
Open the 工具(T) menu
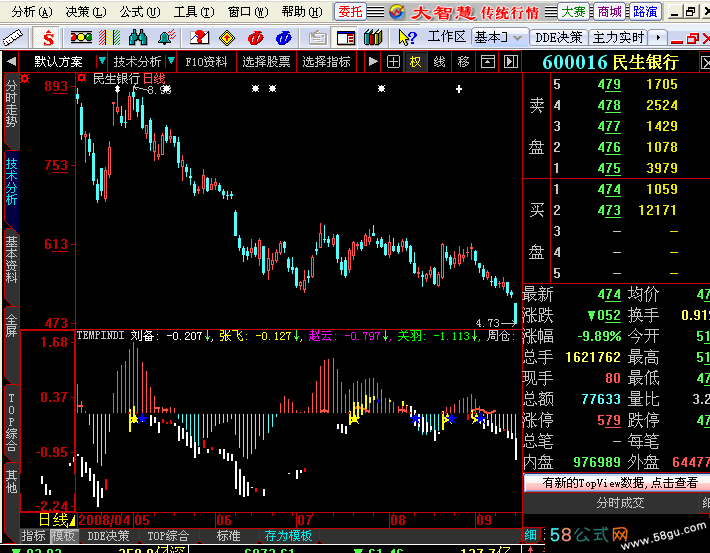[194, 12]
